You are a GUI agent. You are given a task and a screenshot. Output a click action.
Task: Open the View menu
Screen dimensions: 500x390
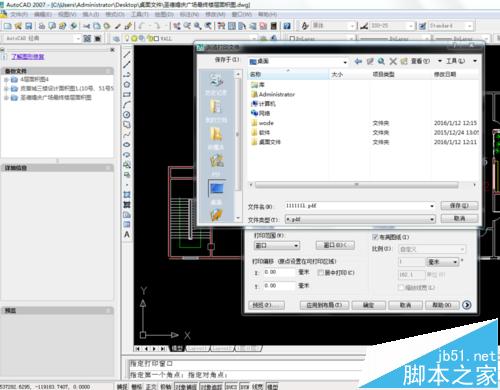[67, 14]
